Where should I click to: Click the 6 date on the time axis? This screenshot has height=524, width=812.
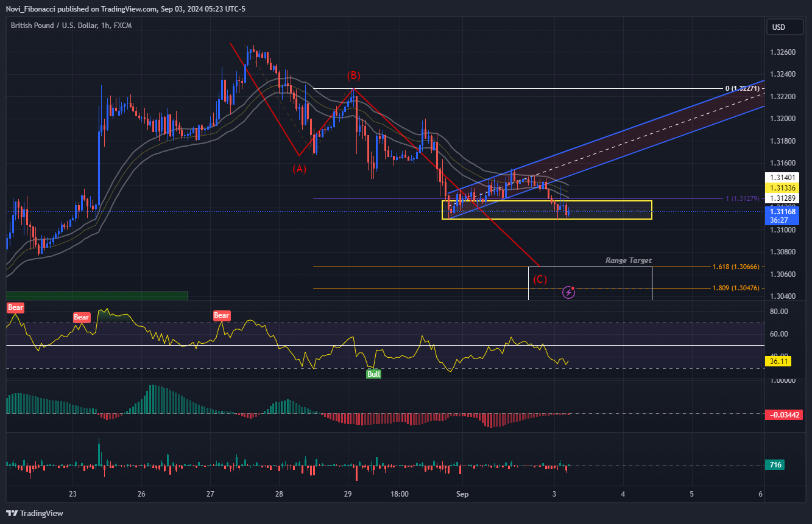click(761, 494)
